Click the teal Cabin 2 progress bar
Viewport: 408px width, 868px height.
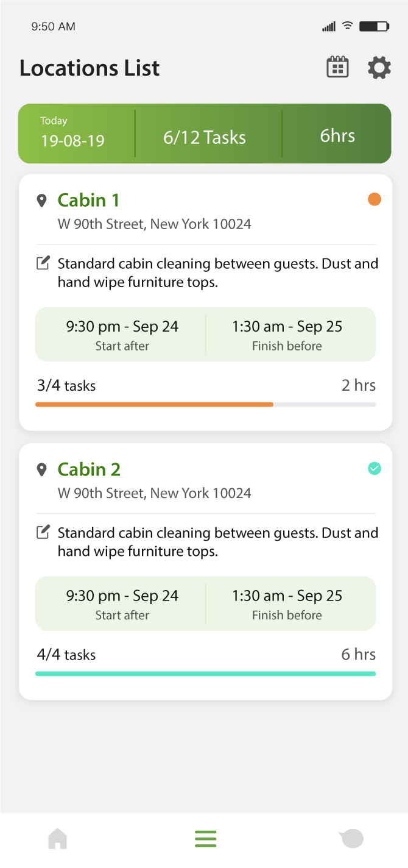click(205, 674)
